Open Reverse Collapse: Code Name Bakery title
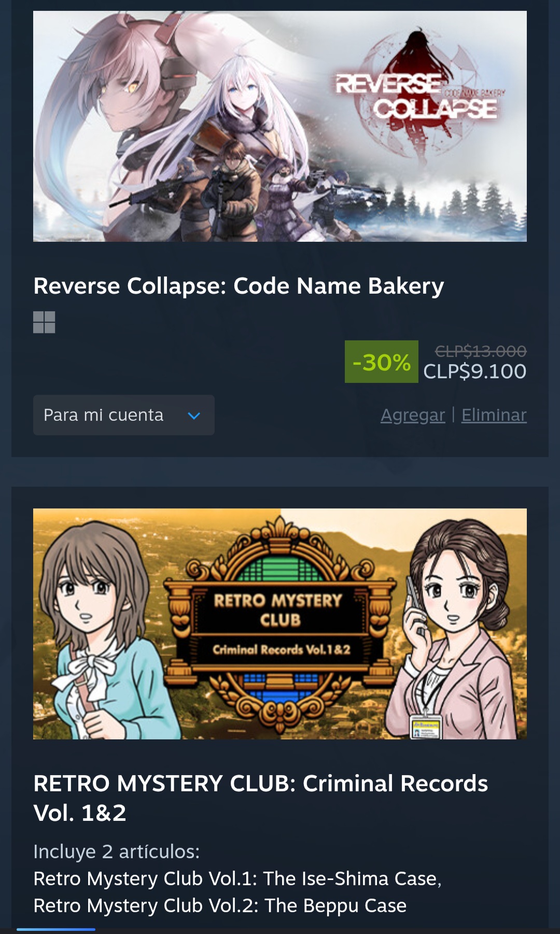Screen dimensions: 560x934 [x=239, y=286]
